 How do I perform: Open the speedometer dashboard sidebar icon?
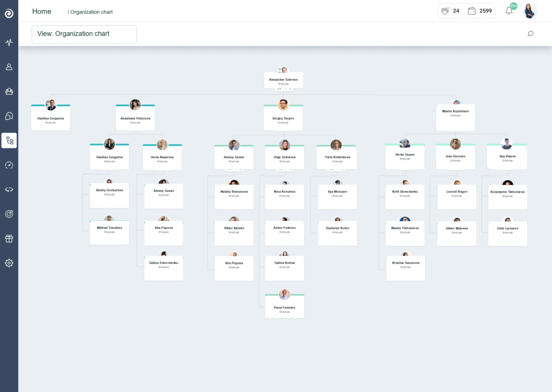point(9,165)
